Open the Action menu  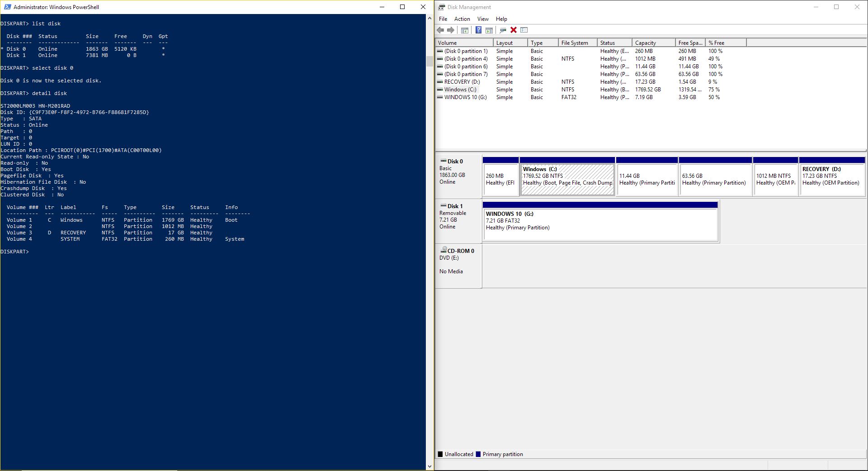pyautogui.click(x=462, y=19)
